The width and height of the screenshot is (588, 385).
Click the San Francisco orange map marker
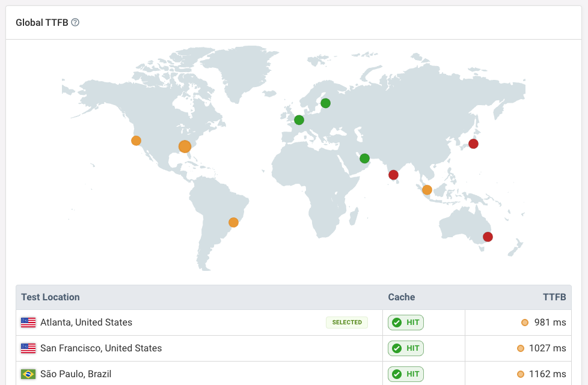point(136,141)
